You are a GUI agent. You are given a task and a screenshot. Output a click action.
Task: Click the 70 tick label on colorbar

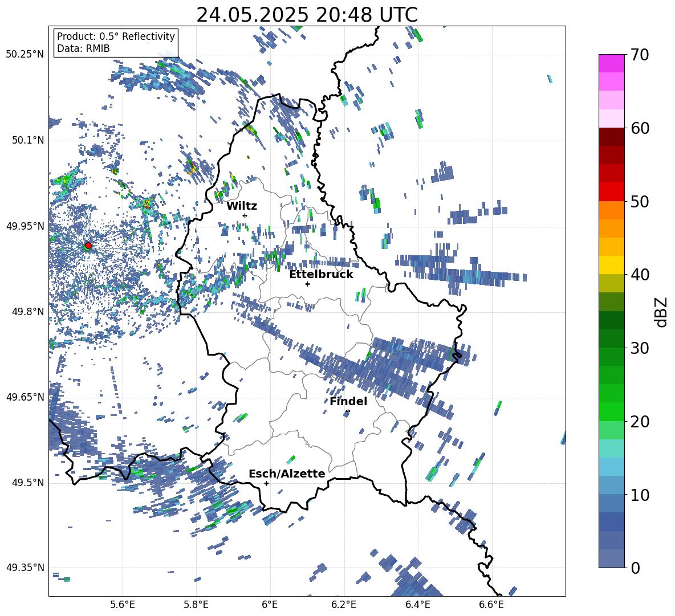[x=639, y=55]
